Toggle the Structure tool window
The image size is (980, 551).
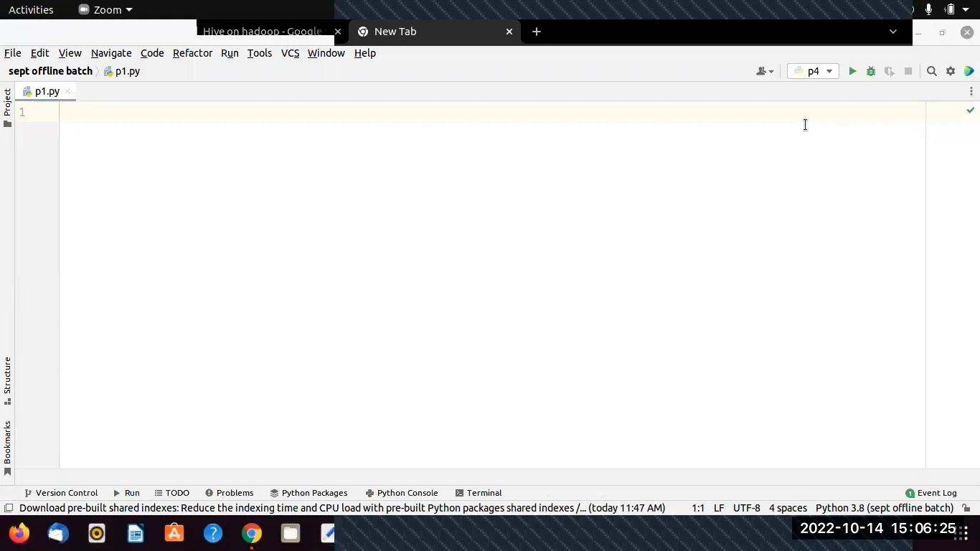(7, 380)
